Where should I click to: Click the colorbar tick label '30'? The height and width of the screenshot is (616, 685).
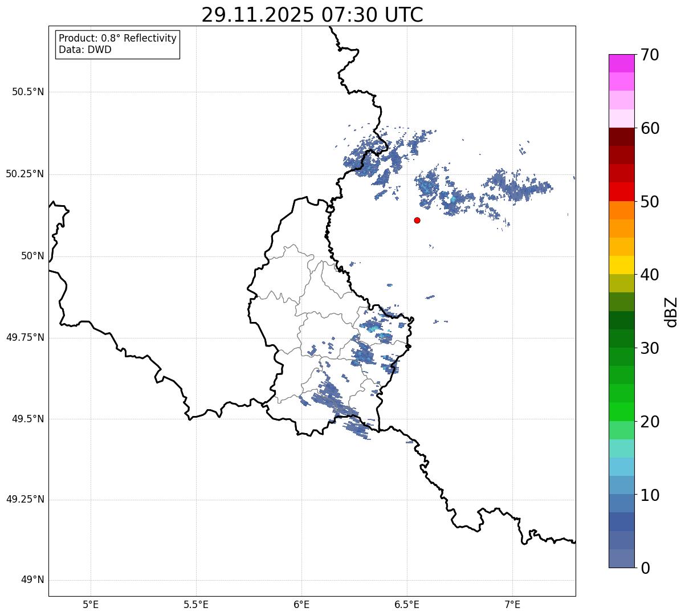(x=650, y=348)
